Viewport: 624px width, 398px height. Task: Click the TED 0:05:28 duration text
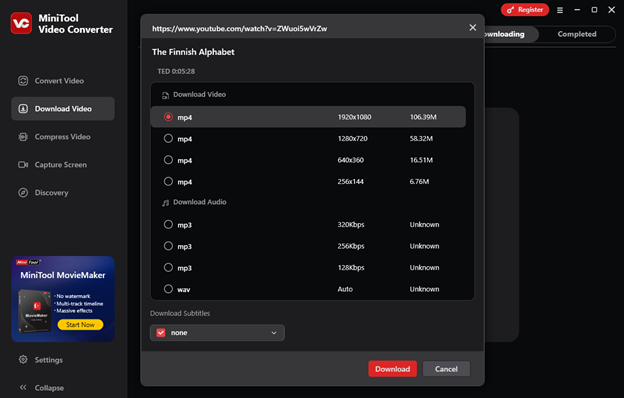click(176, 71)
